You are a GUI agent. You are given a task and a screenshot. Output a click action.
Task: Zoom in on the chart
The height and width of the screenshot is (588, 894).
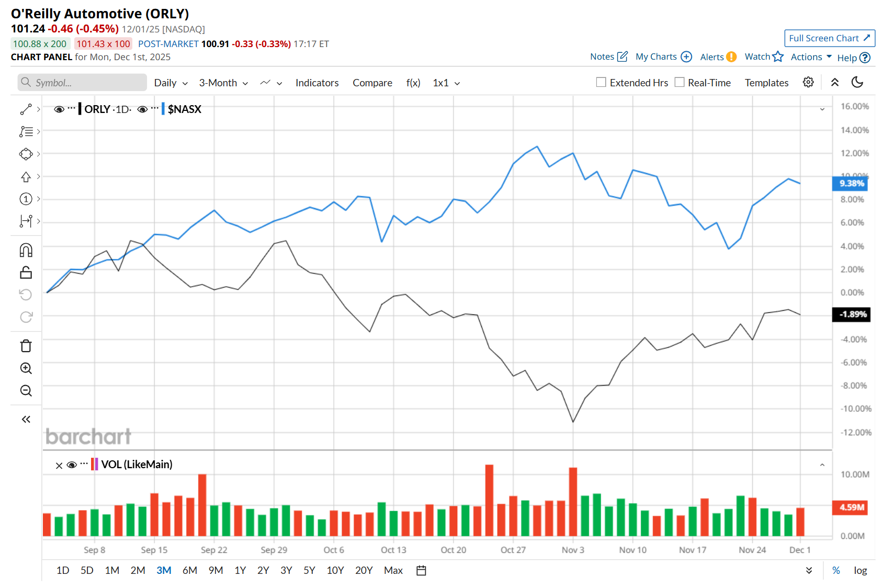[26, 368]
